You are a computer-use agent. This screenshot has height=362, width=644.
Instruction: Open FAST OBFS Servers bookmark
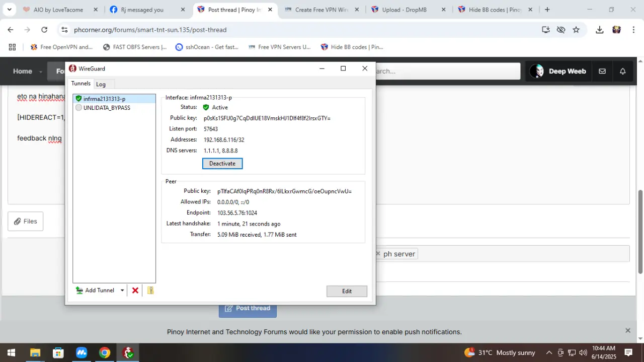coord(135,47)
